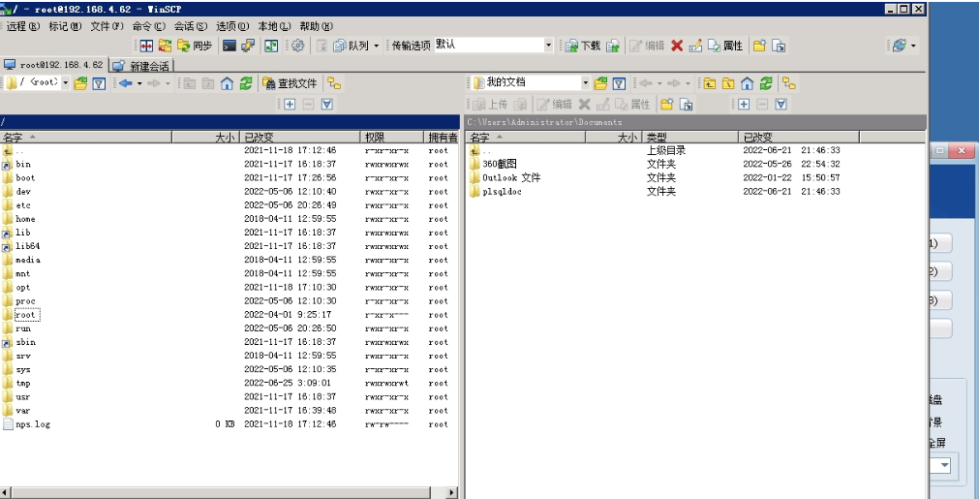Click the local panel home directory icon
The image size is (980, 499).
point(747,83)
